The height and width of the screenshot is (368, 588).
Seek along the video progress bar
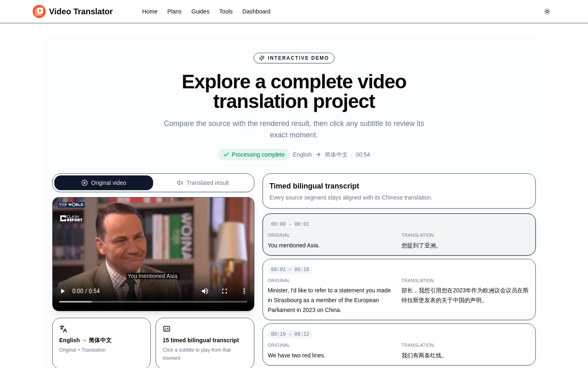point(153,302)
